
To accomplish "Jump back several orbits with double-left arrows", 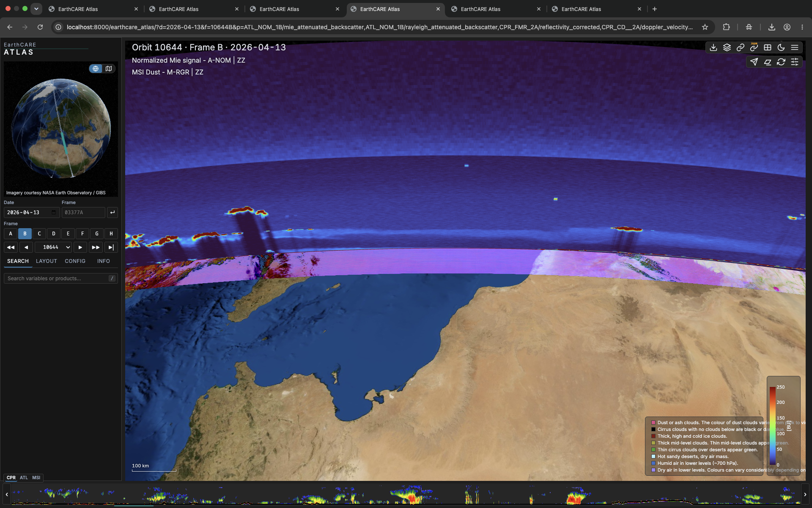I will (11, 247).
